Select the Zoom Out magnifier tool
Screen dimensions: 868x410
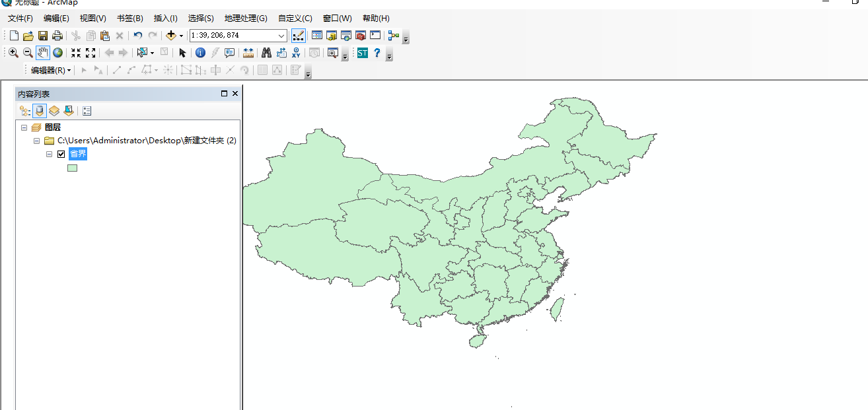click(28, 53)
